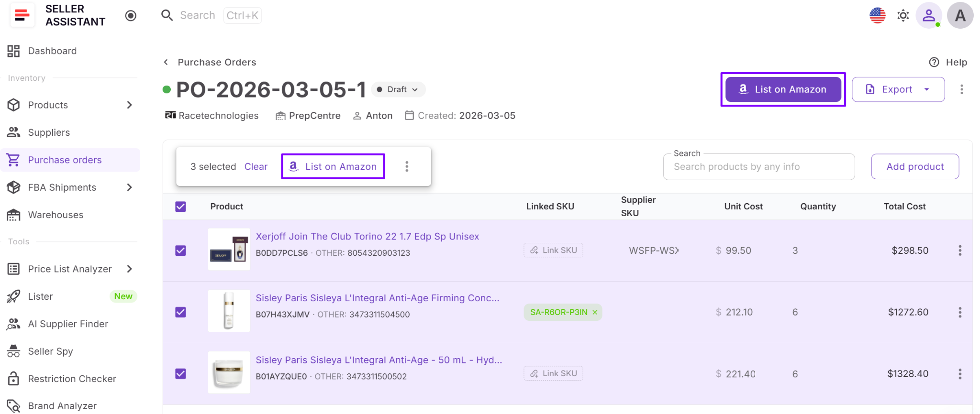Click the Racetechnologies supplier icon
Image resolution: width=980 pixels, height=414 pixels.
coord(170,115)
